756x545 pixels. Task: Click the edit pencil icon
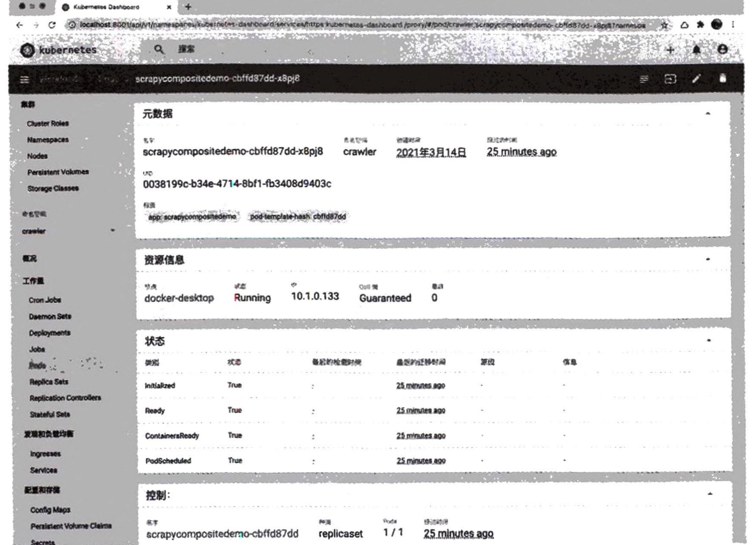point(696,79)
